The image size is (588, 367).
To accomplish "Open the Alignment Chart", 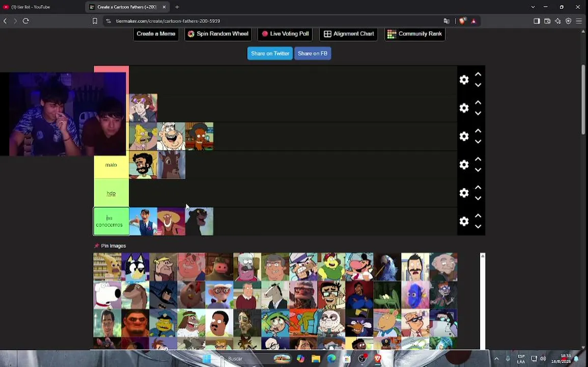I will pos(348,34).
